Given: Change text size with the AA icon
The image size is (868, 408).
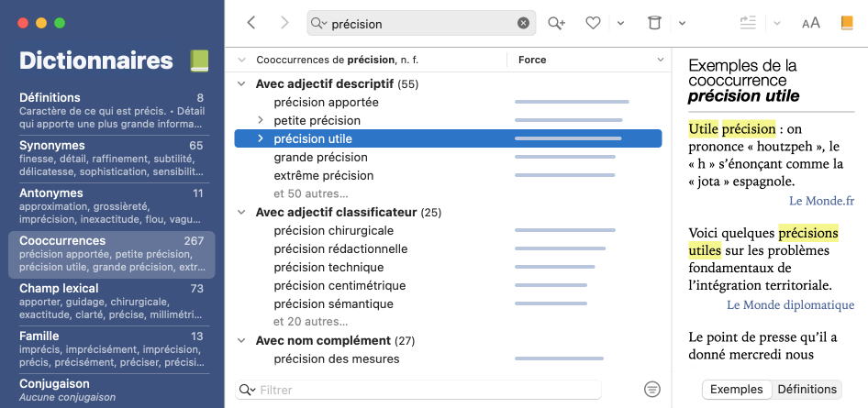Looking at the screenshot, I should (x=811, y=23).
